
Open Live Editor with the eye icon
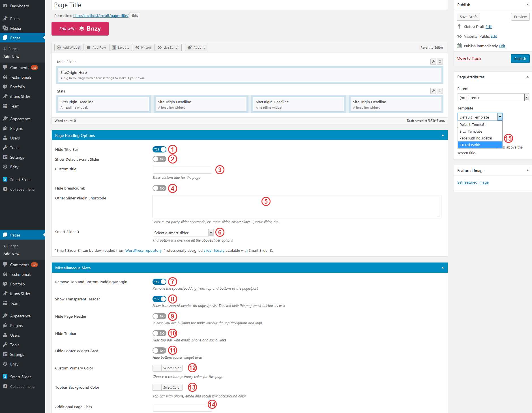[168, 48]
